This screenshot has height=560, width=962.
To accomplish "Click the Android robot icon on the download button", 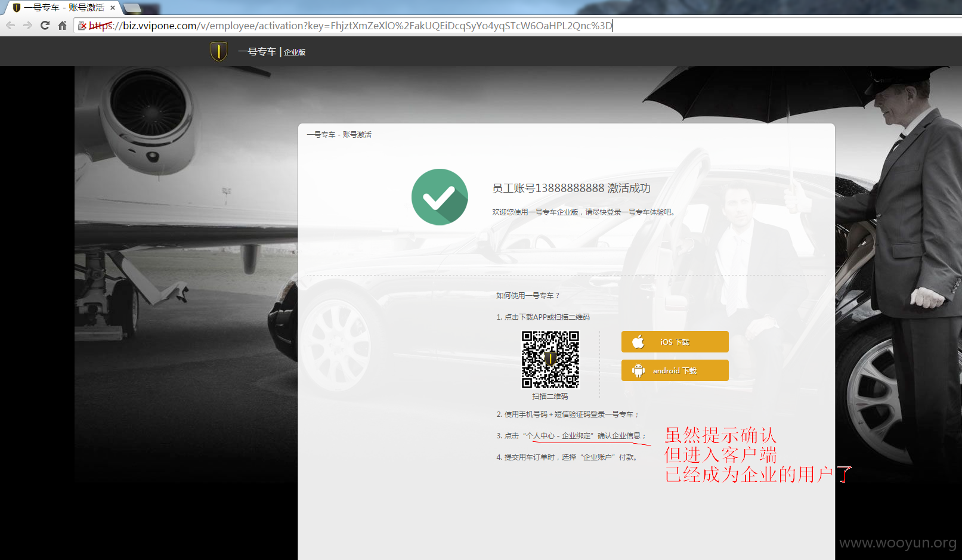I will pyautogui.click(x=638, y=370).
